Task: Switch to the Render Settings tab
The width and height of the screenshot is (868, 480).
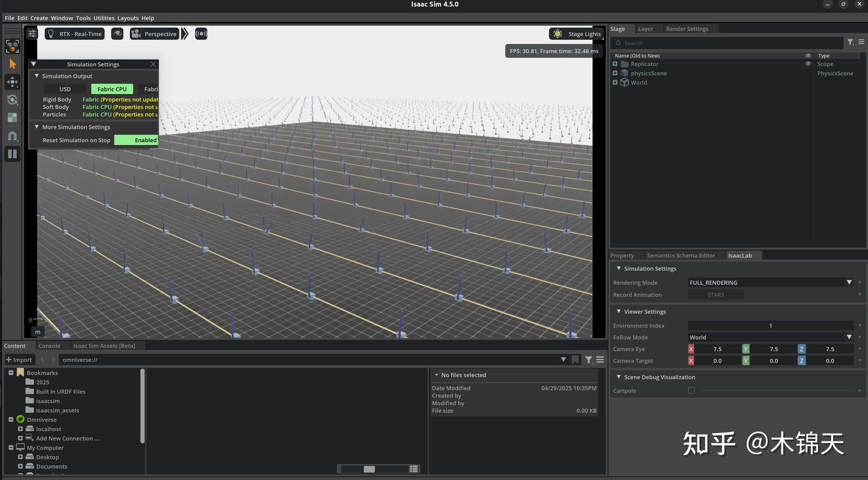Action: [x=687, y=29]
